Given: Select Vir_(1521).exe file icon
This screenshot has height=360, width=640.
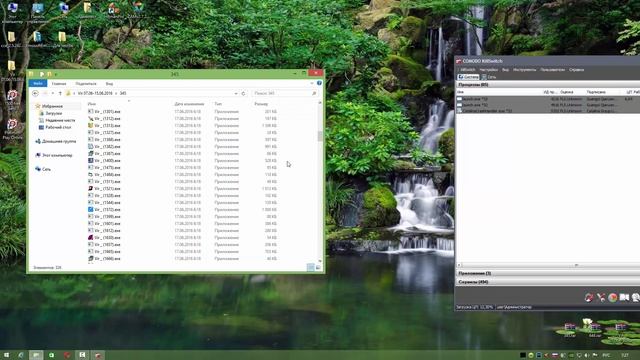Looking at the screenshot, I should pos(91,189).
